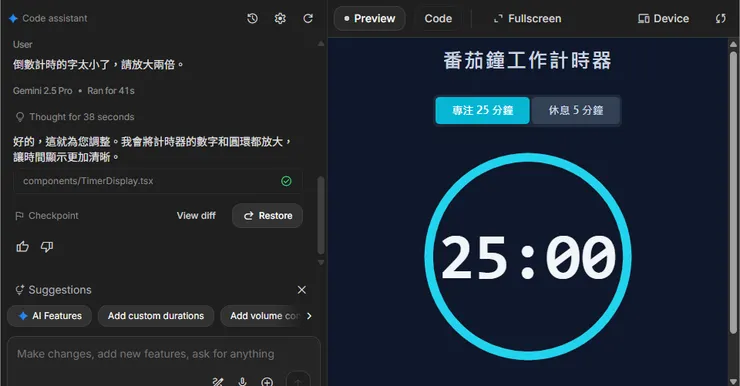Click the Checkpoint flag label

click(x=47, y=216)
